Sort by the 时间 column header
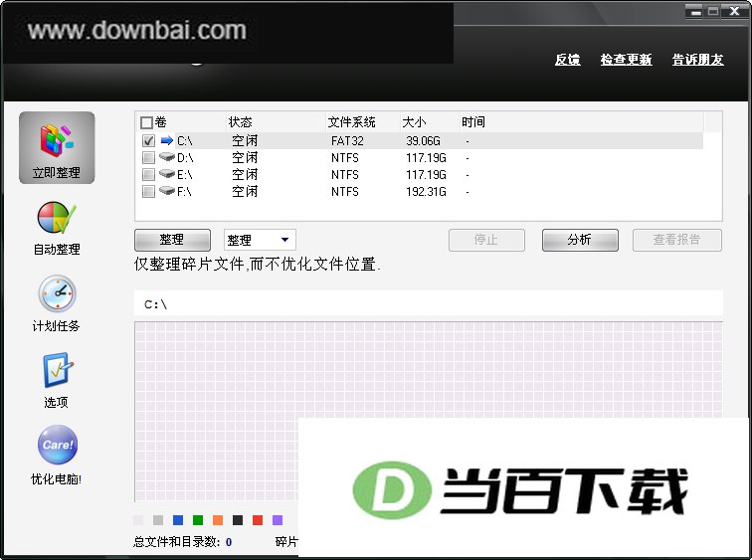752x560 pixels. (x=581, y=122)
